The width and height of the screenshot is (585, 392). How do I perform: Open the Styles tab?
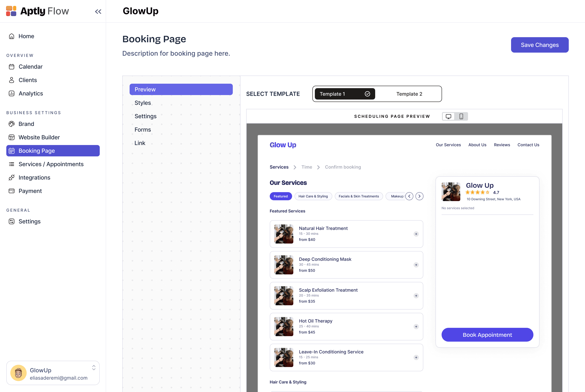click(143, 103)
